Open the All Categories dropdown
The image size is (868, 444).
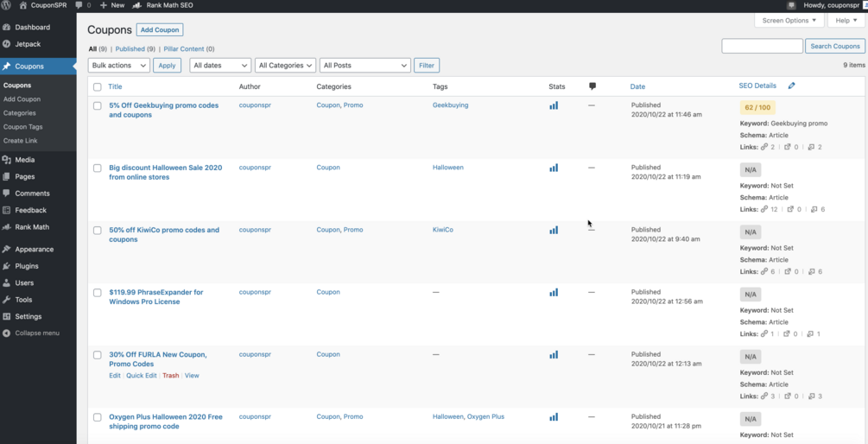(285, 66)
